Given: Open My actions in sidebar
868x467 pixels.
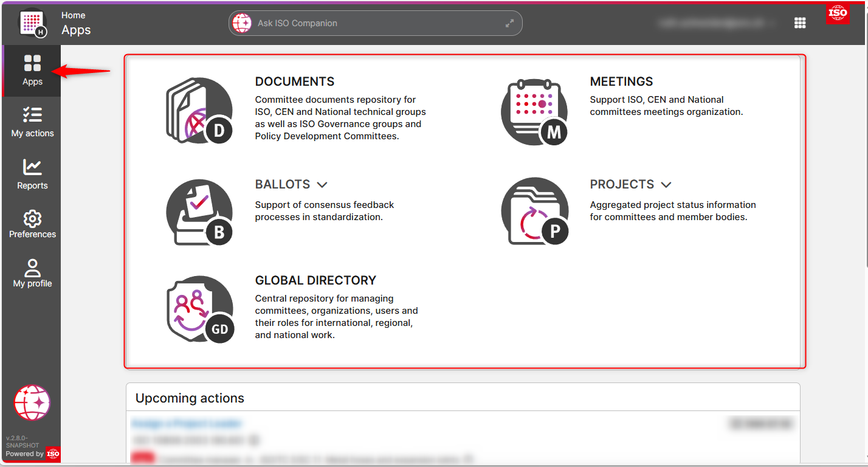Looking at the screenshot, I should 32,122.
